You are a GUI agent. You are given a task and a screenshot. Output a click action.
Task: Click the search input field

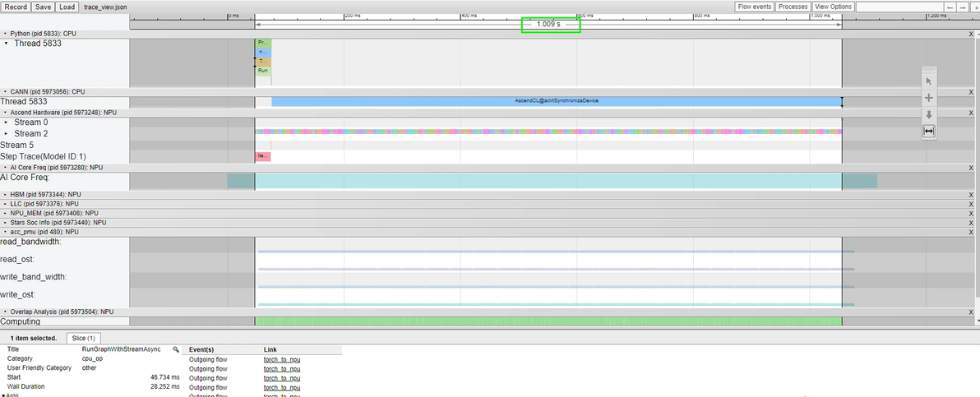899,7
